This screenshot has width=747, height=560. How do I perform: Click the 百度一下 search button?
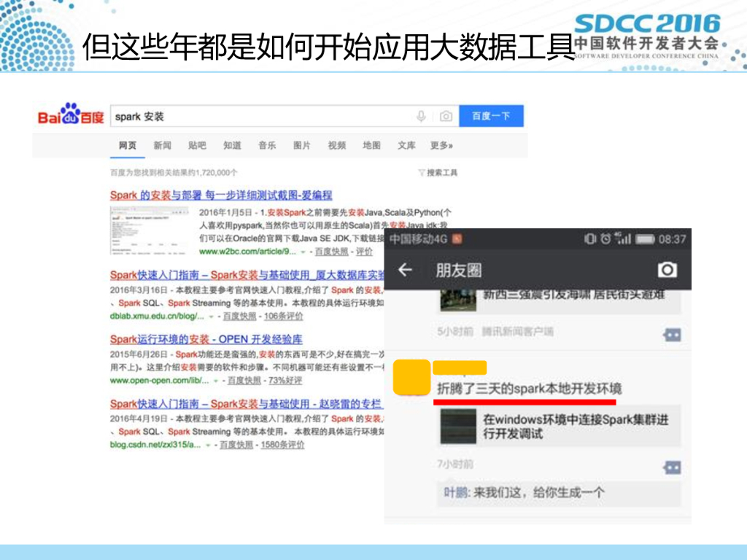(x=491, y=116)
